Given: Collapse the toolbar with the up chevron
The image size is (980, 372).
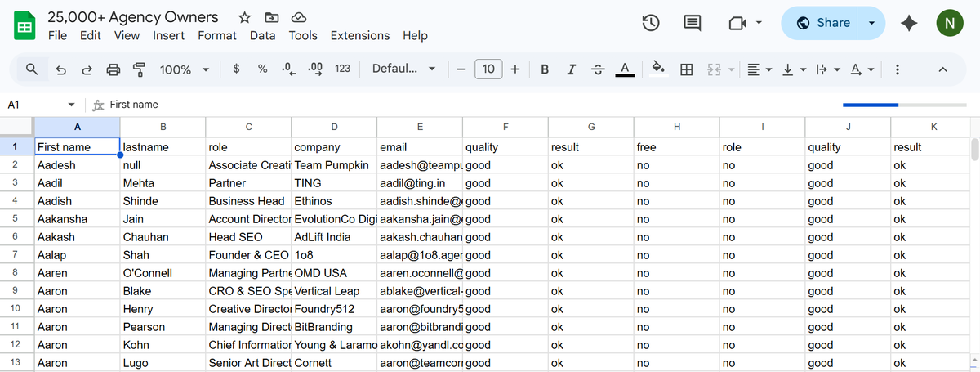Looking at the screenshot, I should point(942,69).
